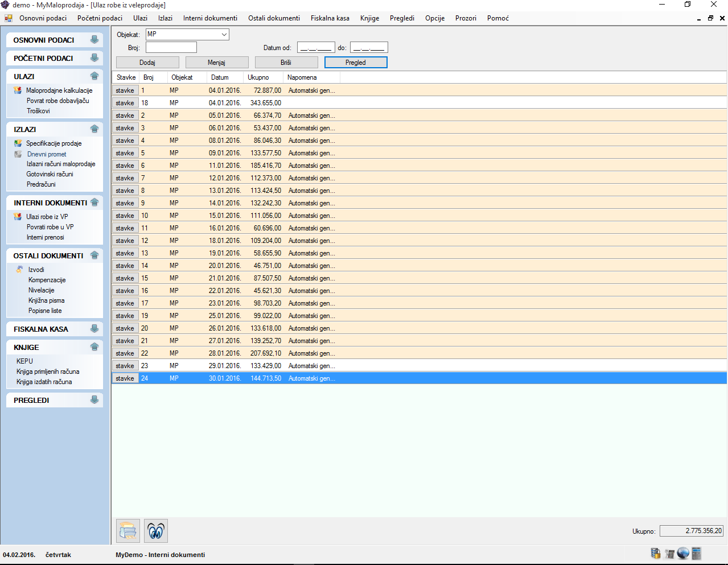Click the Briši button
The height and width of the screenshot is (565, 728).
click(x=286, y=63)
